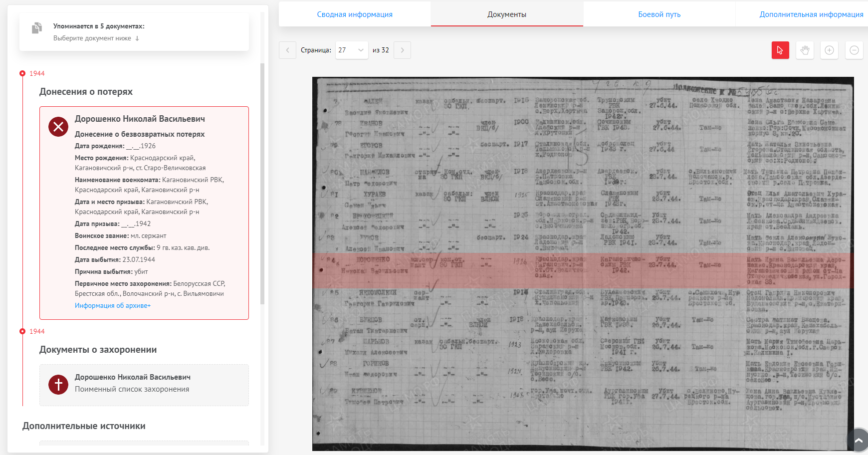Expand 'Информация об архиве+' details
Screen dimensions: 868x455
(113, 305)
